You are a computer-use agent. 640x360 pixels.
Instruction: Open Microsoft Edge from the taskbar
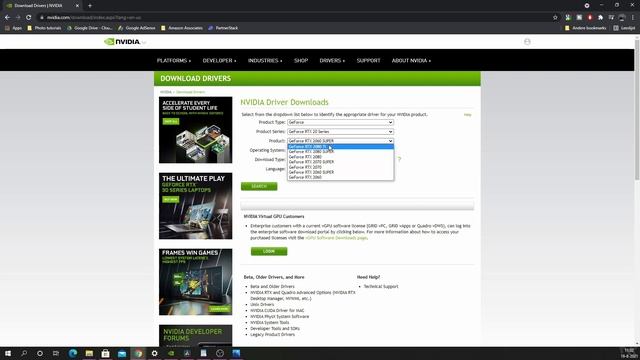(73, 353)
